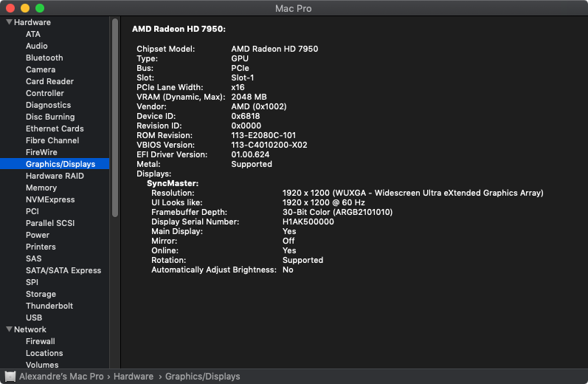
Task: Click Graphics/Displays in the bottom path bar
Action: (202, 377)
